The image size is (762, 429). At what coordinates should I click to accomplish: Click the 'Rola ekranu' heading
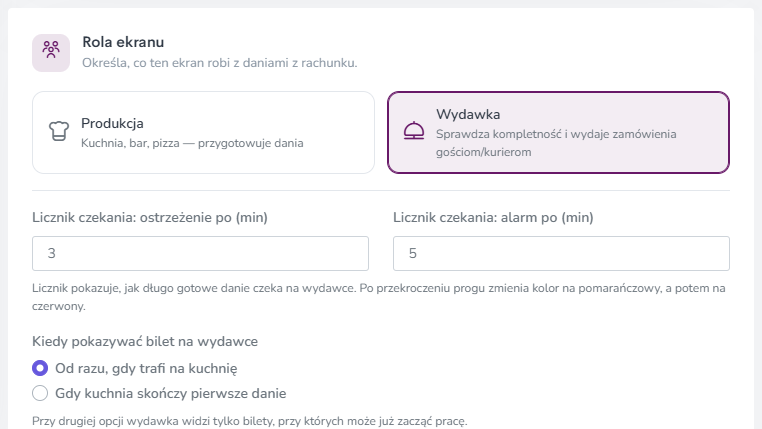click(123, 42)
